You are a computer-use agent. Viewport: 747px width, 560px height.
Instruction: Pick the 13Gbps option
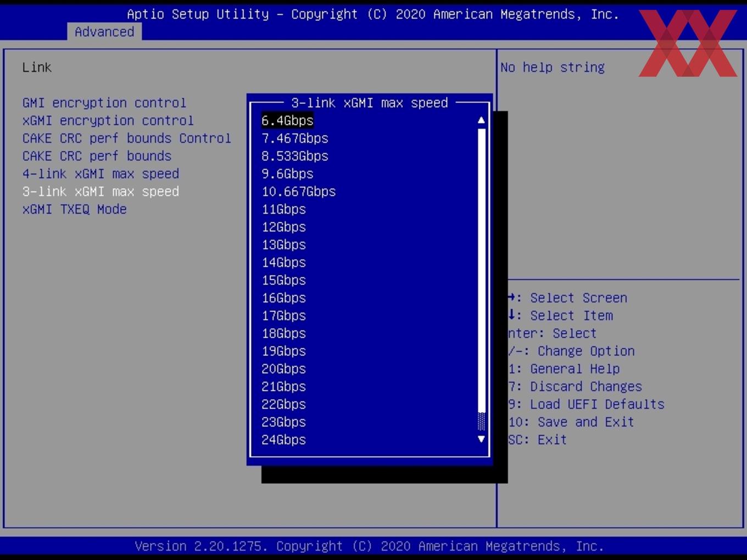[x=283, y=244]
